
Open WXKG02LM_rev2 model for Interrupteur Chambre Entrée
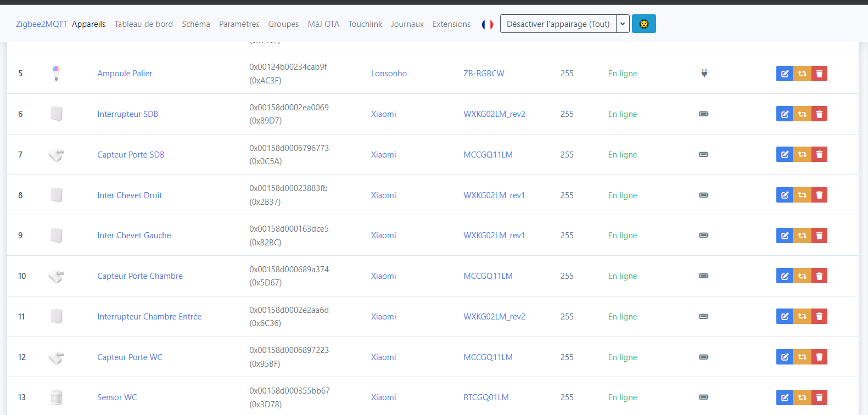click(x=494, y=317)
